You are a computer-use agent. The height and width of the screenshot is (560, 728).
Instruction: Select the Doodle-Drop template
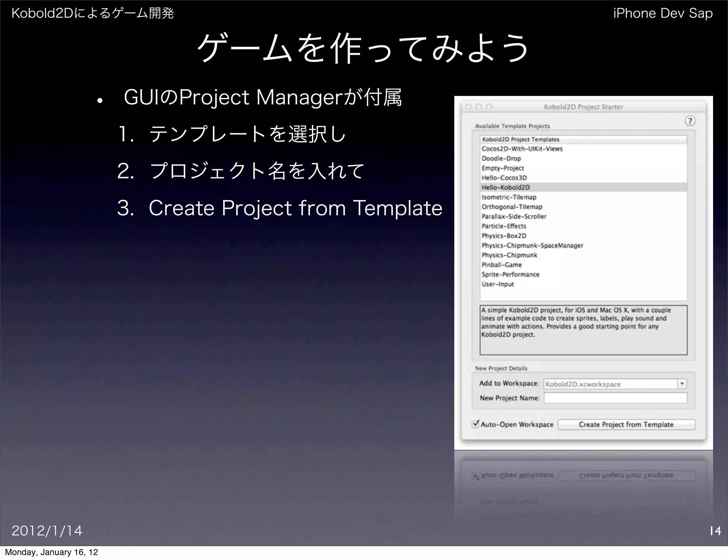[501, 158]
